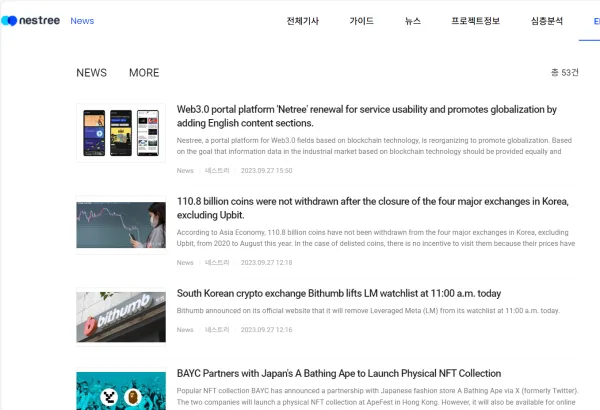Click the 네스트리 author label on first article
600x410 pixels.
pyautogui.click(x=217, y=171)
